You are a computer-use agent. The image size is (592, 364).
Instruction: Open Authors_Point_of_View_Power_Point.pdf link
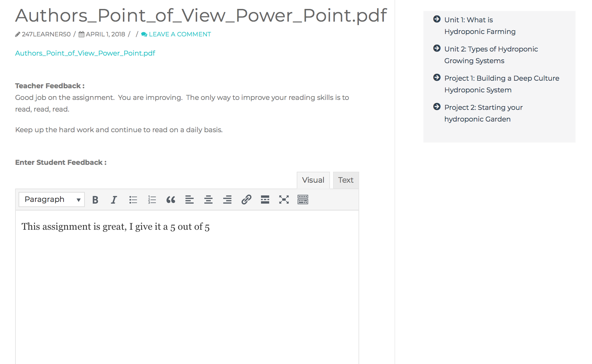click(x=85, y=53)
